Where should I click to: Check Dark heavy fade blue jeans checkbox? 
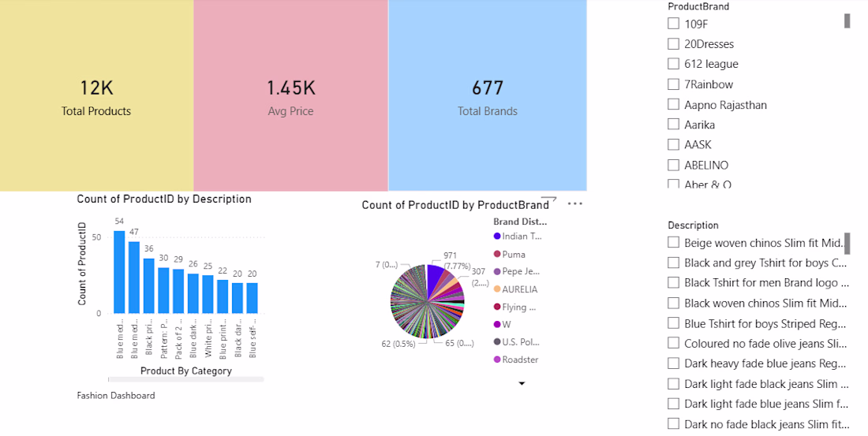[x=673, y=363]
